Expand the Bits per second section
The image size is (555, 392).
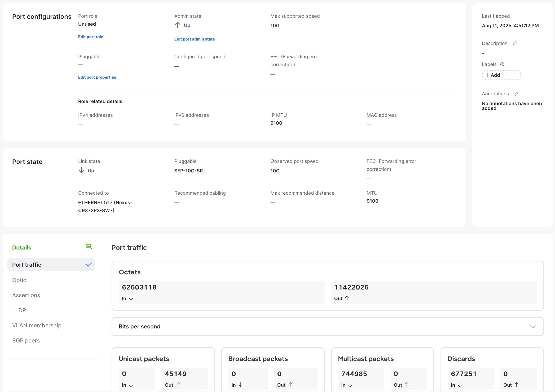point(328,327)
